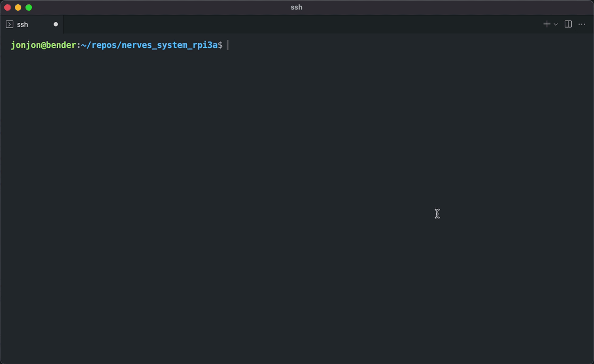Viewport: 594px width, 364px height.
Task: Click the split pane icon
Action: click(x=568, y=24)
